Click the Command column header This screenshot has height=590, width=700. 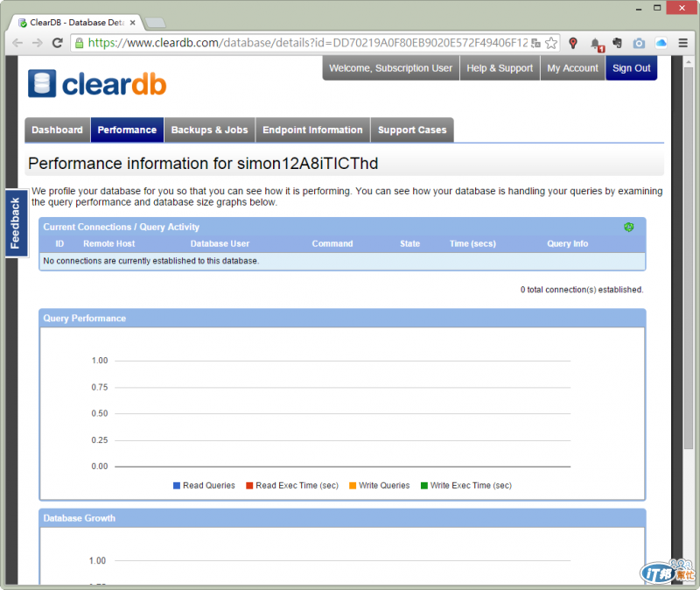point(332,244)
